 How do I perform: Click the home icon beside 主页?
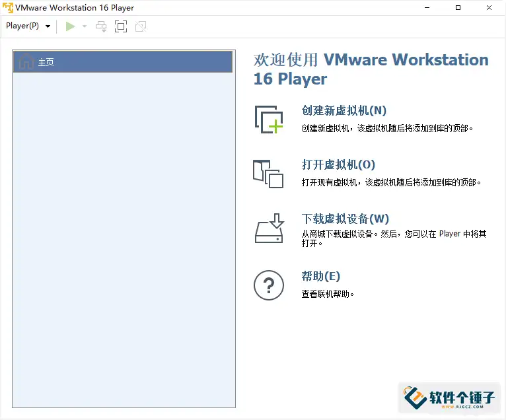(x=26, y=61)
